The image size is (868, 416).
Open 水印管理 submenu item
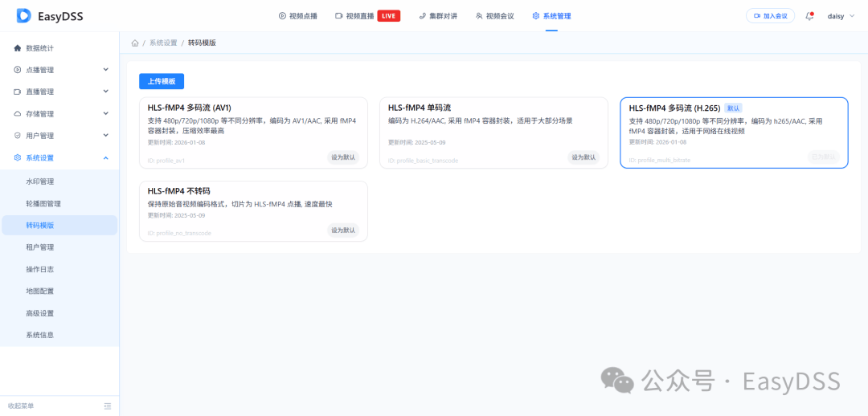click(x=59, y=181)
